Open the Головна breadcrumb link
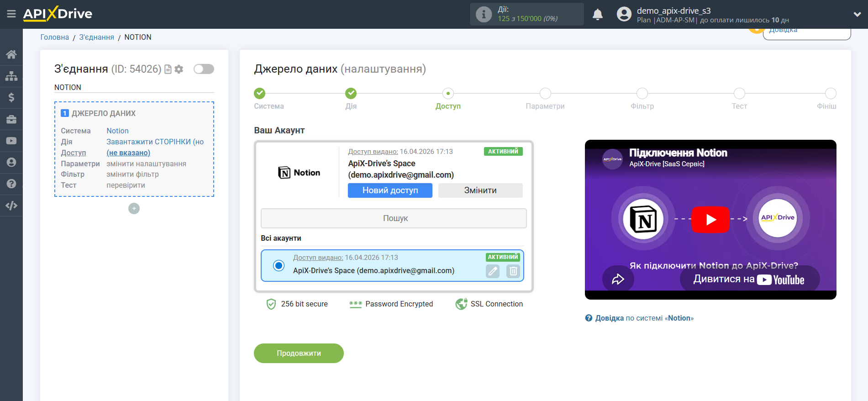 [x=55, y=37]
